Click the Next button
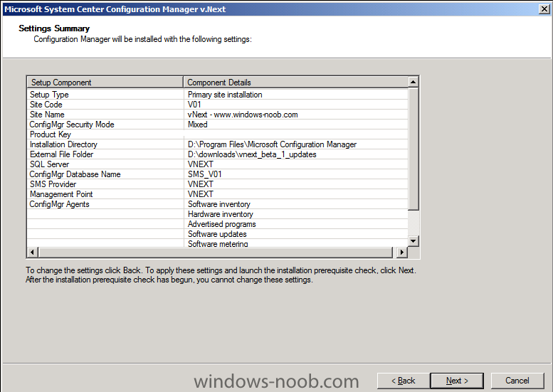 click(x=457, y=381)
